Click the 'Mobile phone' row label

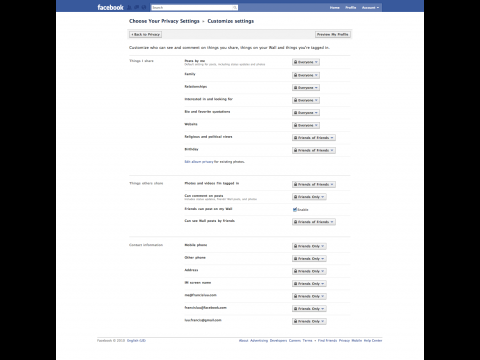[x=196, y=245]
